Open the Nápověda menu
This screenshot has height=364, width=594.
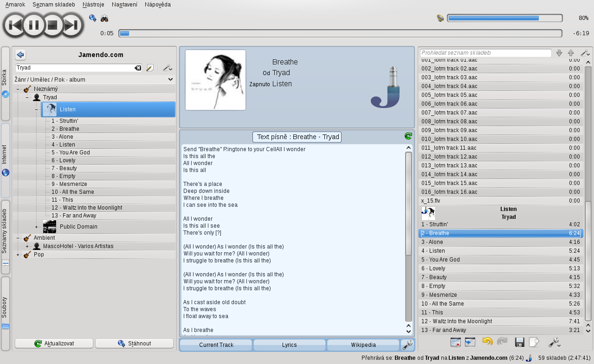point(157,5)
